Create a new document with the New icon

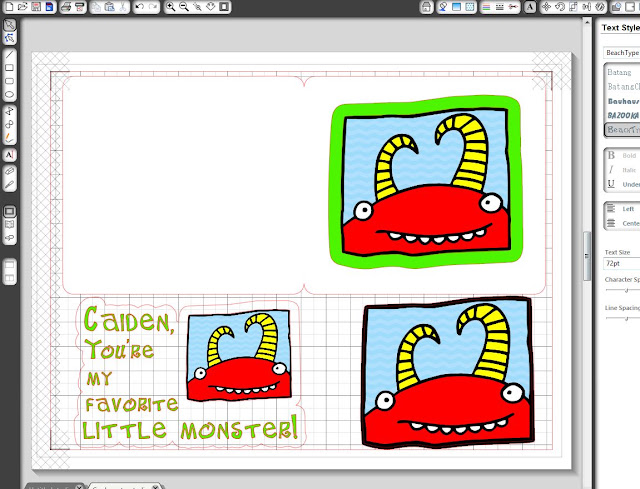point(9,7)
